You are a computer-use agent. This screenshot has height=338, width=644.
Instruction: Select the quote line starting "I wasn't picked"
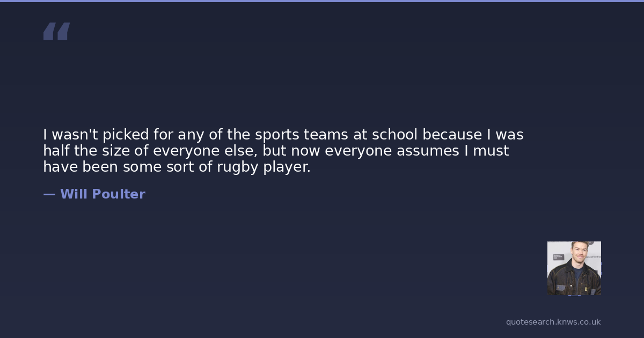tap(283, 134)
